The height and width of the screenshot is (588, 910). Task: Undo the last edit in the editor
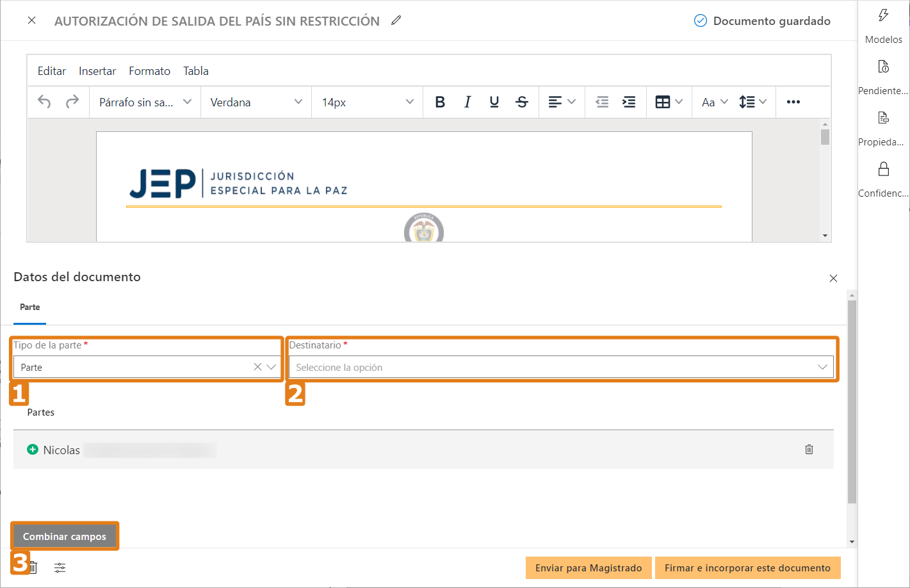(x=44, y=102)
